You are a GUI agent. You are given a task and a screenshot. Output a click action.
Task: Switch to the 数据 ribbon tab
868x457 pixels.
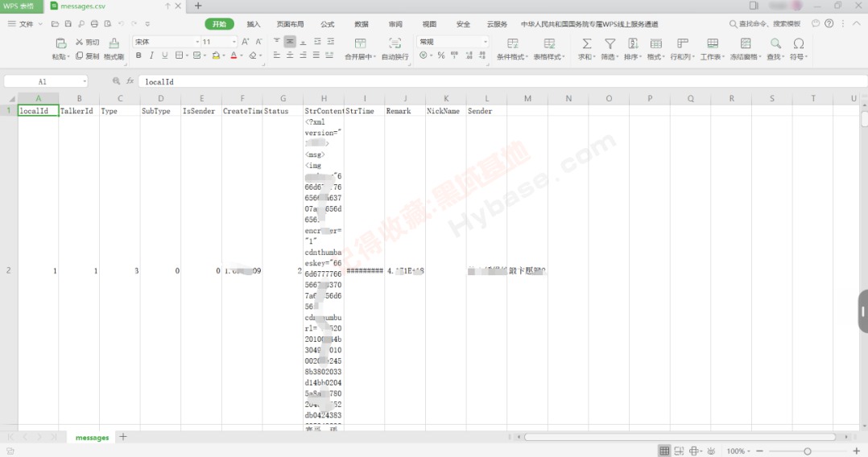click(362, 24)
